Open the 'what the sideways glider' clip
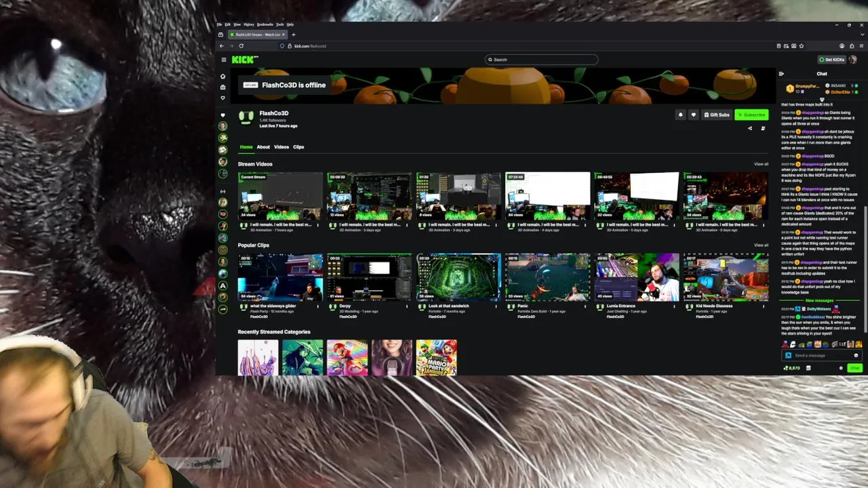Screen dimensions: 868x488 point(280,277)
